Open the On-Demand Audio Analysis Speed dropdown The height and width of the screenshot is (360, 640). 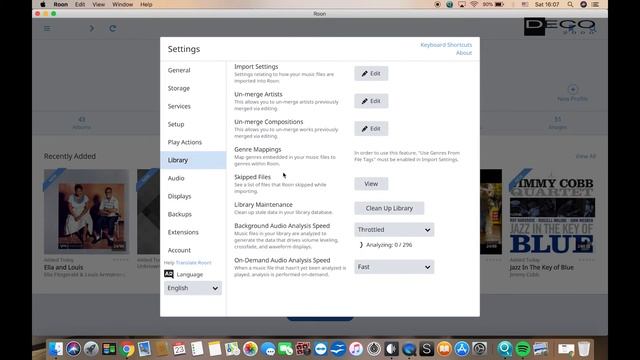394,267
